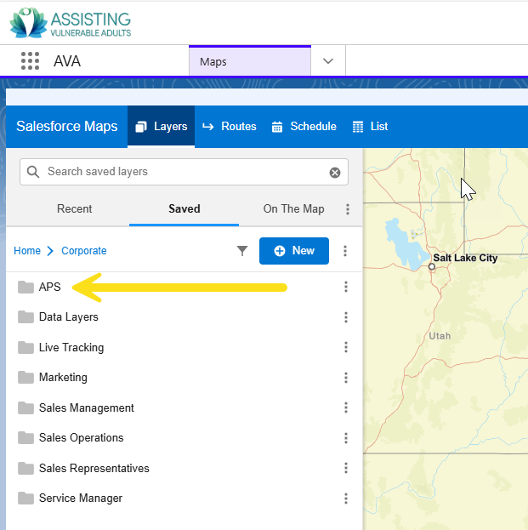Open options menu for APS folder
The height and width of the screenshot is (530, 528).
[x=346, y=287]
